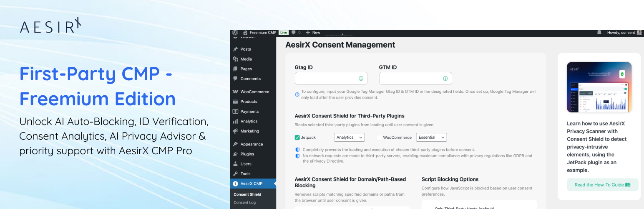Click the Analytics sidebar label
The width and height of the screenshot is (644, 209).
click(x=249, y=121)
